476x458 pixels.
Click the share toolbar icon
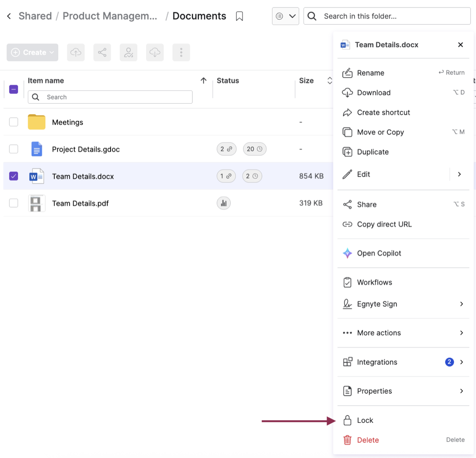point(102,52)
